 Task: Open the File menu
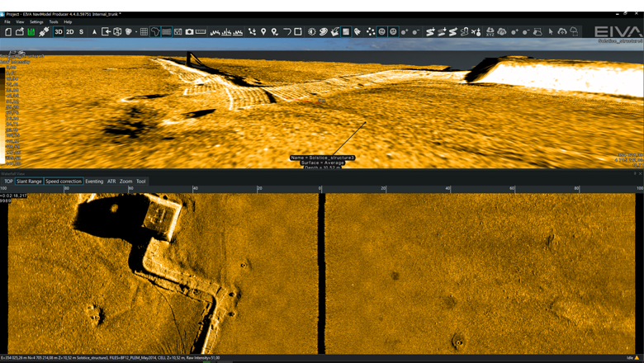tap(7, 22)
